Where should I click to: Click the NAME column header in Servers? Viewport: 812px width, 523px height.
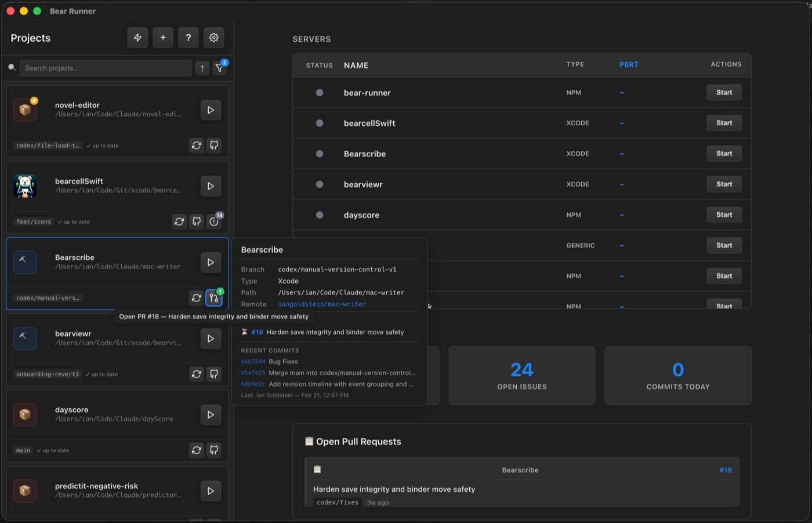(x=356, y=65)
